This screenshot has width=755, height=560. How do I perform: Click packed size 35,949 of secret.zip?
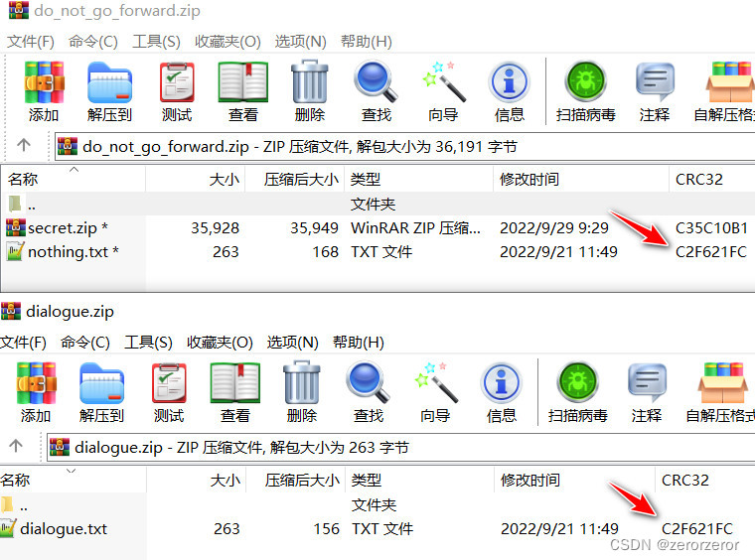click(315, 228)
